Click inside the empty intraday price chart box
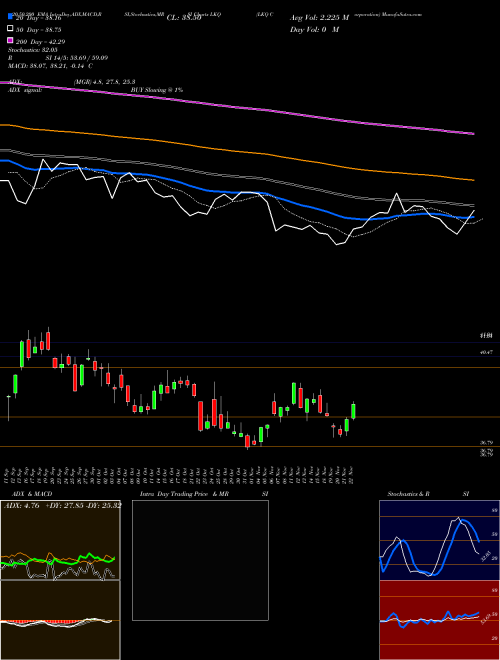Screen dimensions: 500x660 click(200, 560)
